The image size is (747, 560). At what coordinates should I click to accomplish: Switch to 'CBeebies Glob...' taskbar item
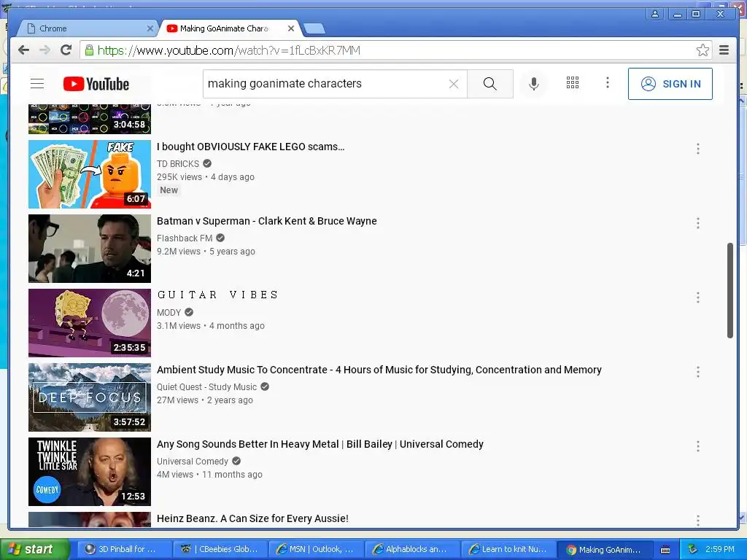[220, 550]
